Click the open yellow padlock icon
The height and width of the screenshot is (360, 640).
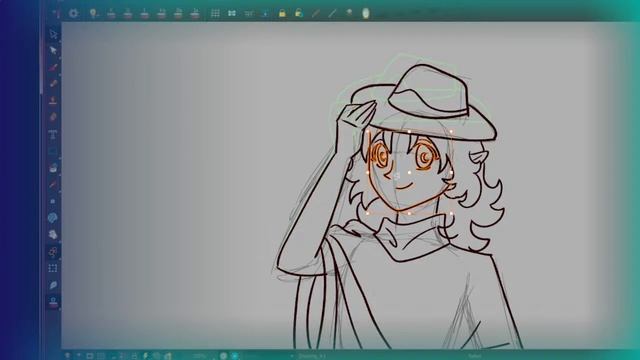click(x=299, y=13)
